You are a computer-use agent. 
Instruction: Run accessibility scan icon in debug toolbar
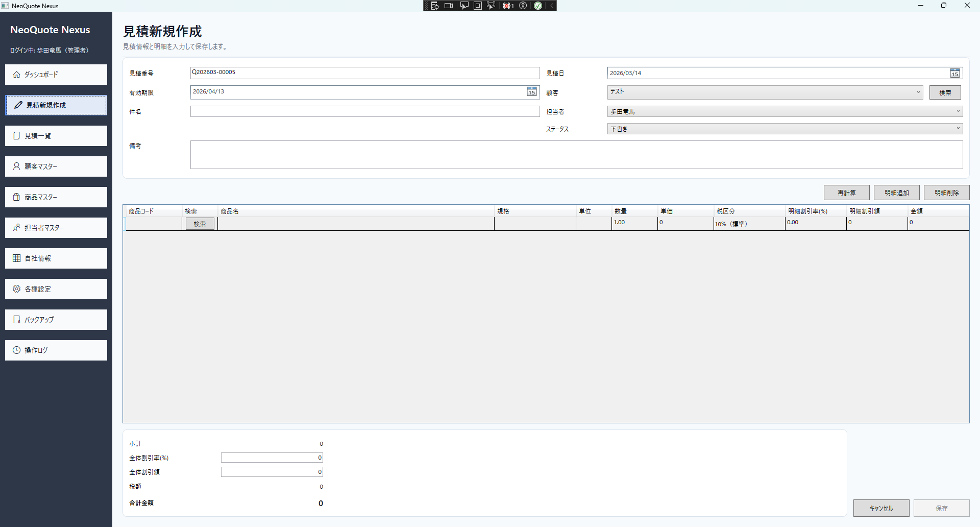tap(523, 6)
